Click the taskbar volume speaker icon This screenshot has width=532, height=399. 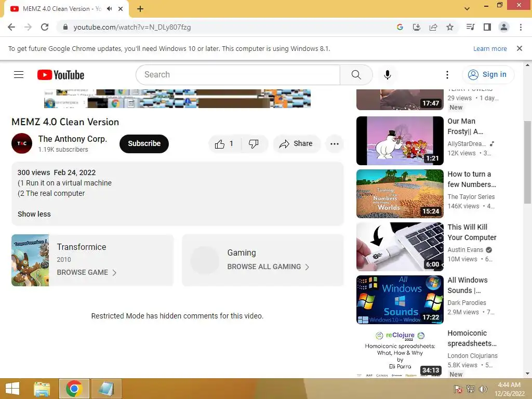(483, 389)
